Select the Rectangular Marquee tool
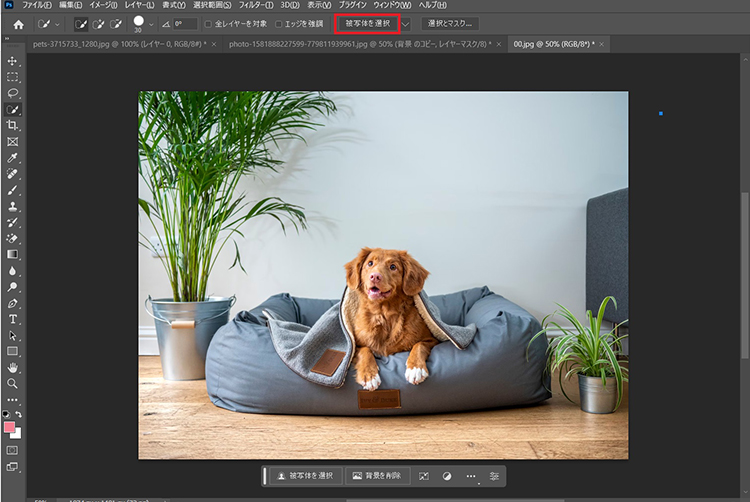The image size is (750, 502). pyautogui.click(x=12, y=77)
